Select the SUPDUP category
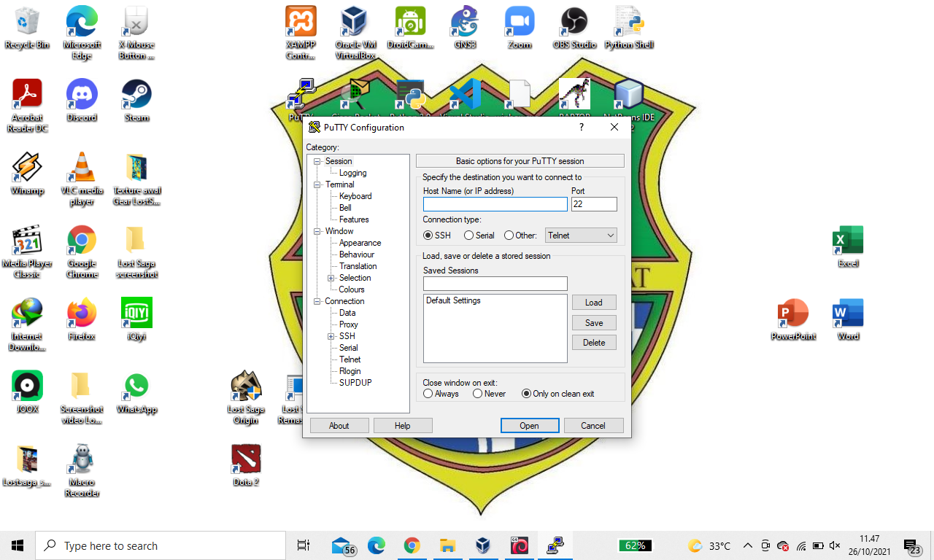 point(355,383)
